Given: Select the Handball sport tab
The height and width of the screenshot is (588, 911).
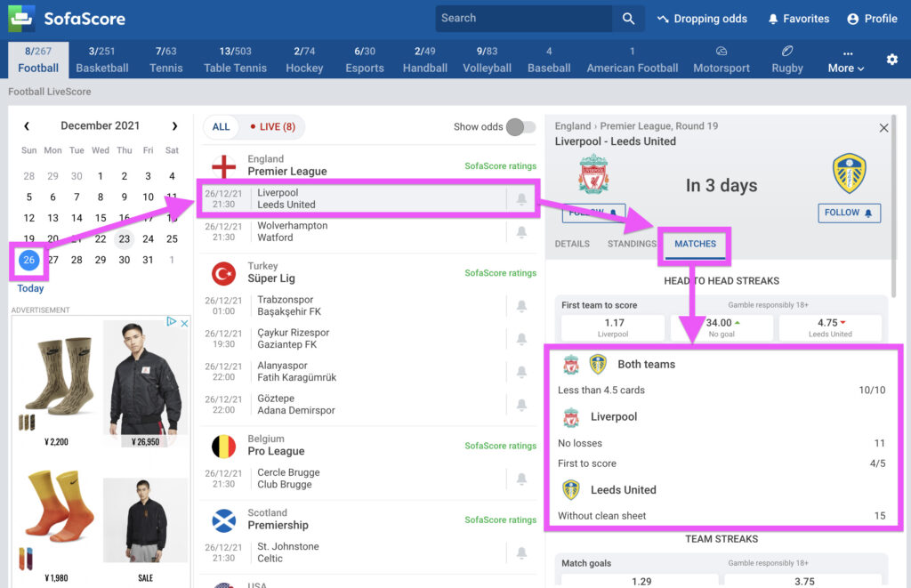Looking at the screenshot, I should point(425,60).
